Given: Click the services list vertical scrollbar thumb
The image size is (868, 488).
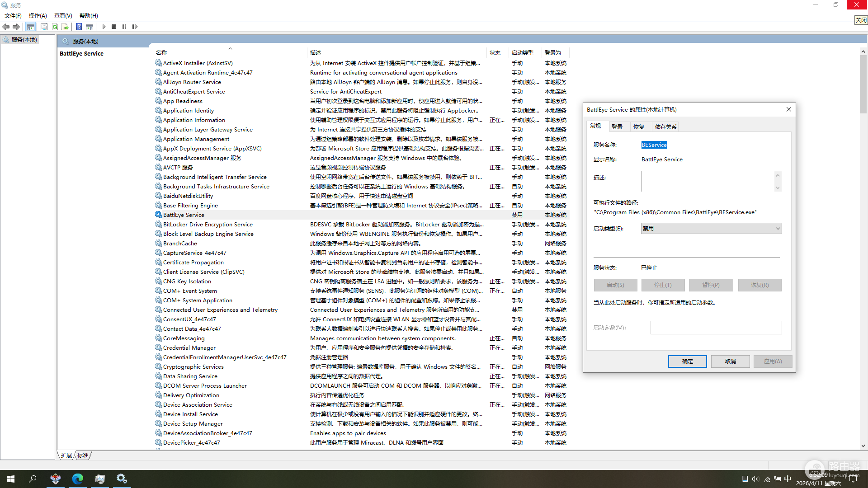Looking at the screenshot, I should (863, 84).
